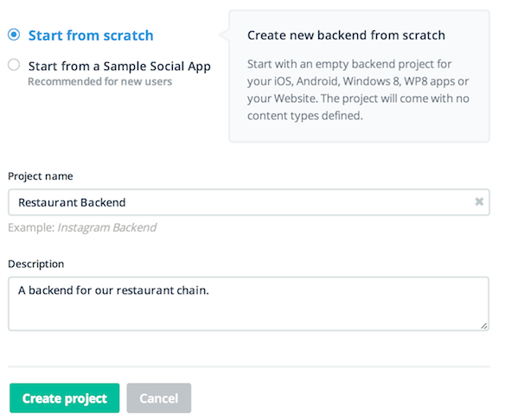505x420 pixels.
Task: Select the Sample Social App radio option
Action: [x=14, y=65]
